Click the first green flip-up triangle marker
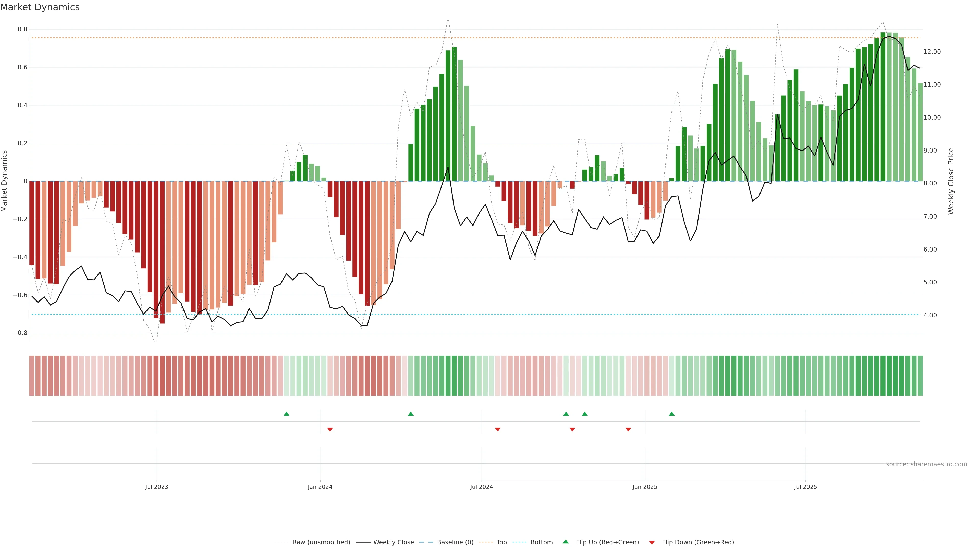The height and width of the screenshot is (551, 980). click(286, 414)
